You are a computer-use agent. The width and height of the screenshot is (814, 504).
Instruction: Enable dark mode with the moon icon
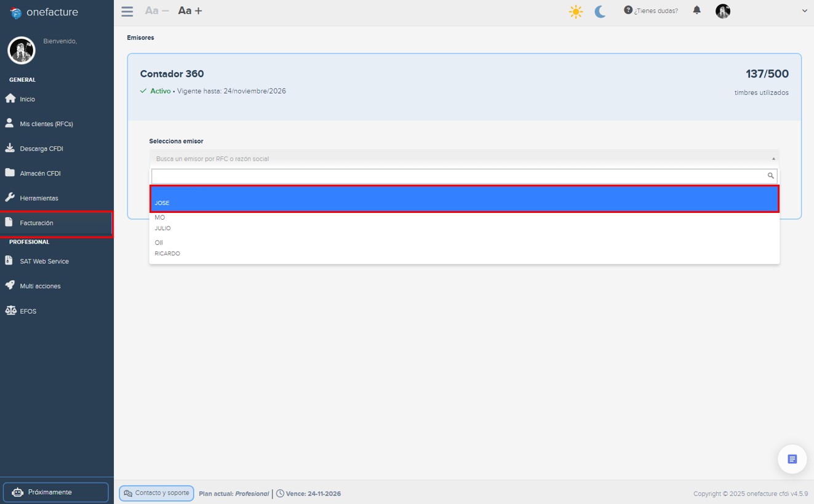(x=599, y=10)
